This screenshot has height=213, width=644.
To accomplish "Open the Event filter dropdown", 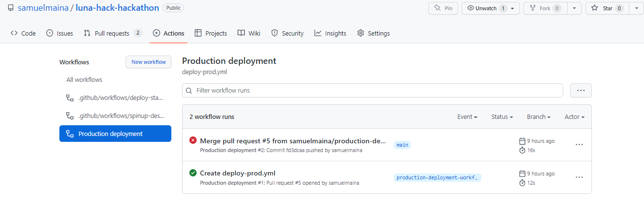I will 467,117.
